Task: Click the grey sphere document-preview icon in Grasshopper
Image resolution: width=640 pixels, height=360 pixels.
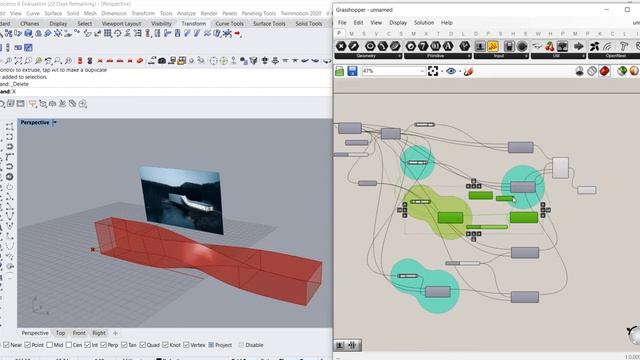Action: 579,71
